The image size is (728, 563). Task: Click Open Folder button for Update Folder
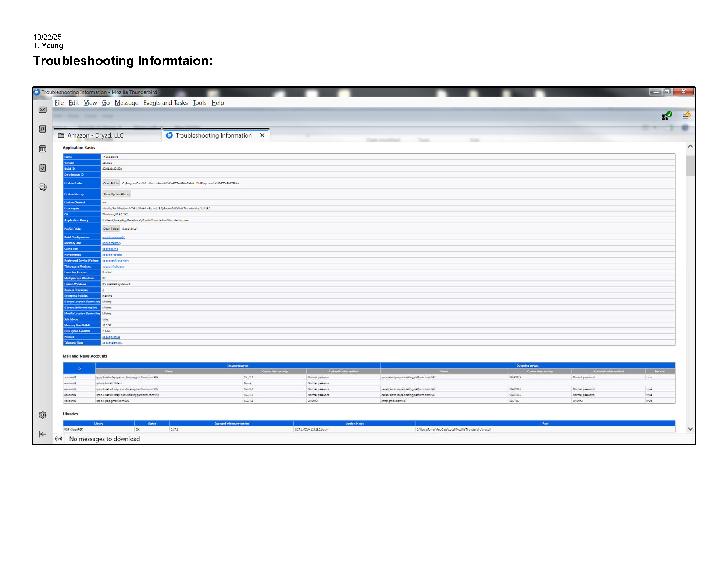tap(111, 183)
